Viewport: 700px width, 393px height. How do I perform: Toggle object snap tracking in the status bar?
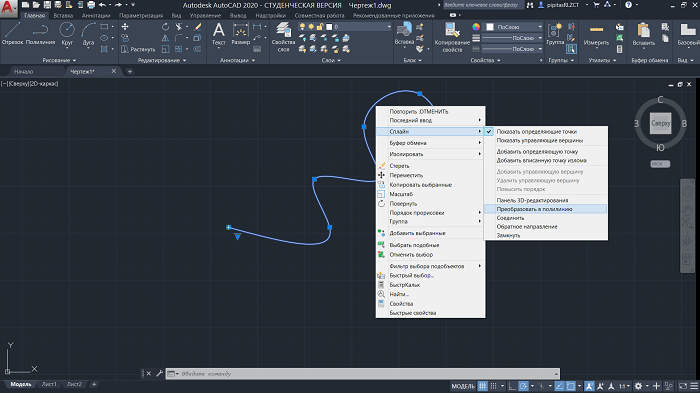coord(559,386)
